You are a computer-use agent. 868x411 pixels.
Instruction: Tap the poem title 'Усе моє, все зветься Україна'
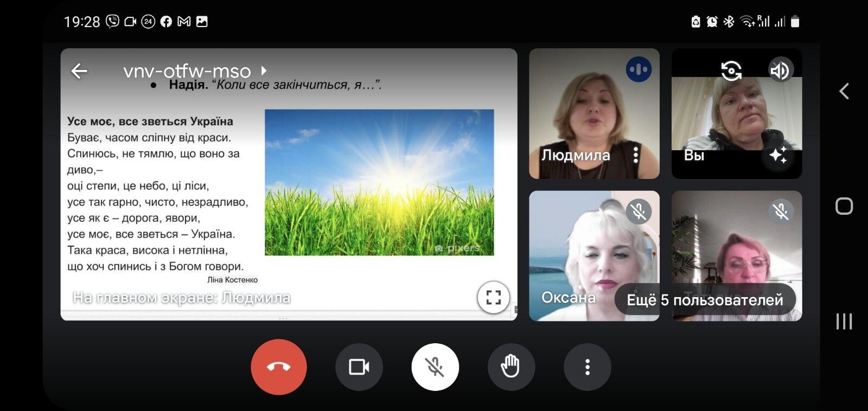pos(150,121)
